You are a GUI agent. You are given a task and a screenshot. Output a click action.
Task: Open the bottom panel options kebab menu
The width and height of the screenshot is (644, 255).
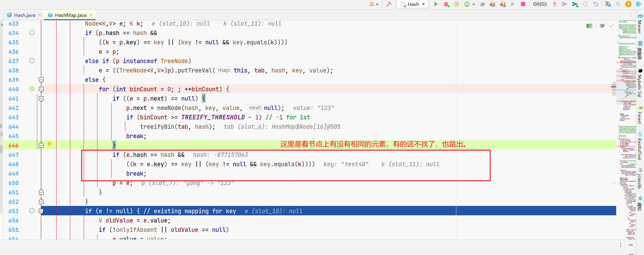coord(621,245)
